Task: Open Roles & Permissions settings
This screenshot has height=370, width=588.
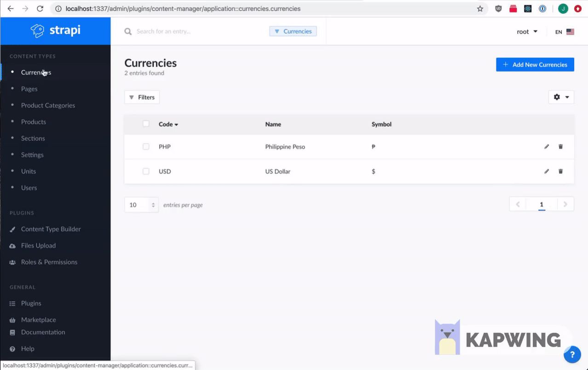Action: click(x=49, y=262)
